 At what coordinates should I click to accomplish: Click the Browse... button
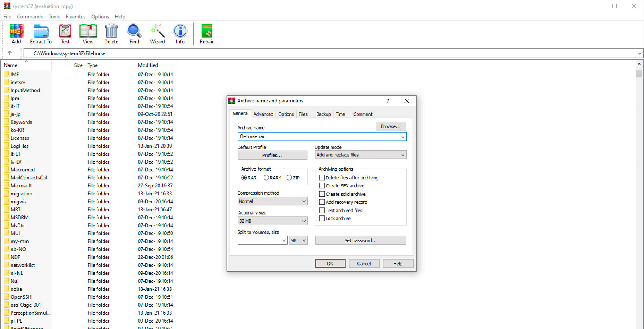(x=391, y=126)
